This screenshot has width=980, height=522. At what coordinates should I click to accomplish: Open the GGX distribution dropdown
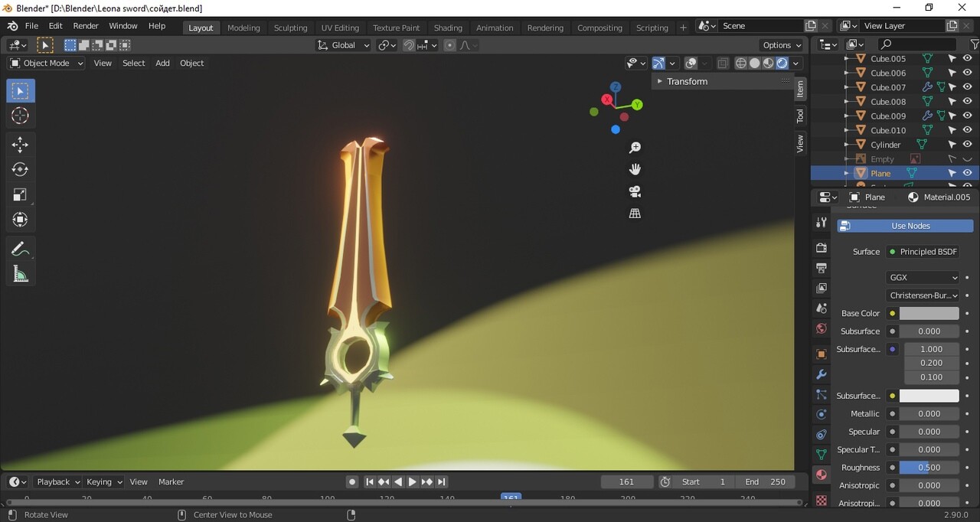point(923,278)
